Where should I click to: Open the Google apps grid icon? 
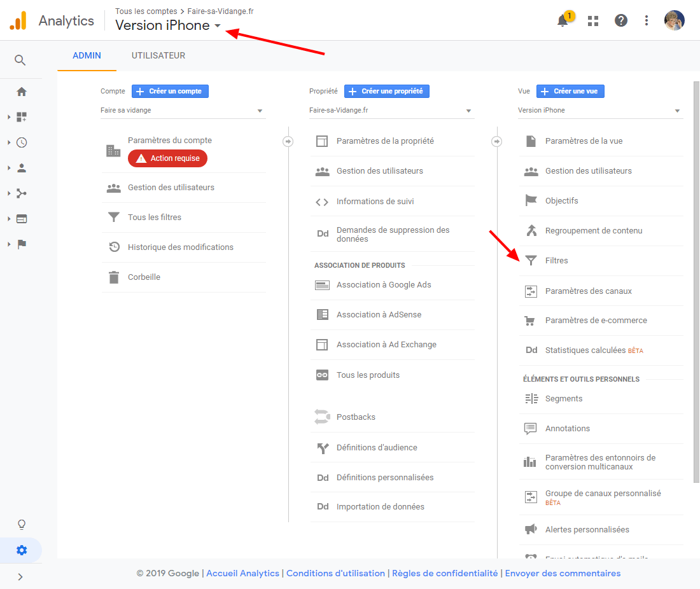pyautogui.click(x=593, y=20)
